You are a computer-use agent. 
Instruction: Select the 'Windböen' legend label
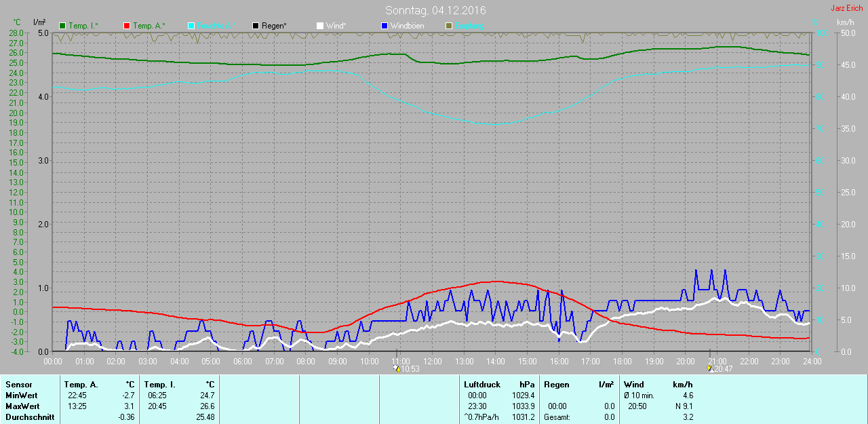pos(408,26)
